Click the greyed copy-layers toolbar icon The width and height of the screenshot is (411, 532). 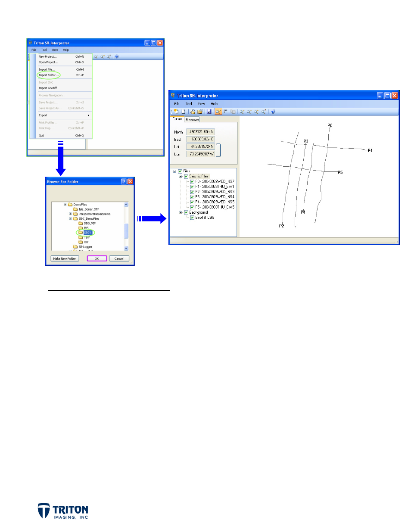click(233, 112)
